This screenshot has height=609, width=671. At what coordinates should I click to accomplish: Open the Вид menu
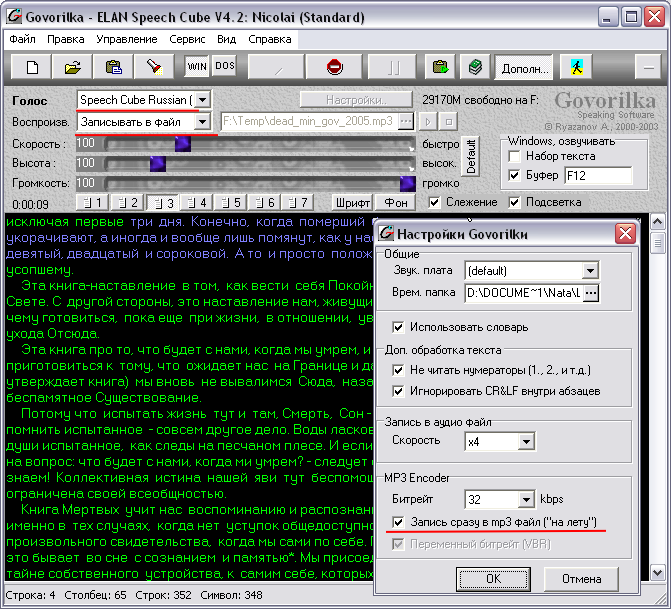click(226, 39)
